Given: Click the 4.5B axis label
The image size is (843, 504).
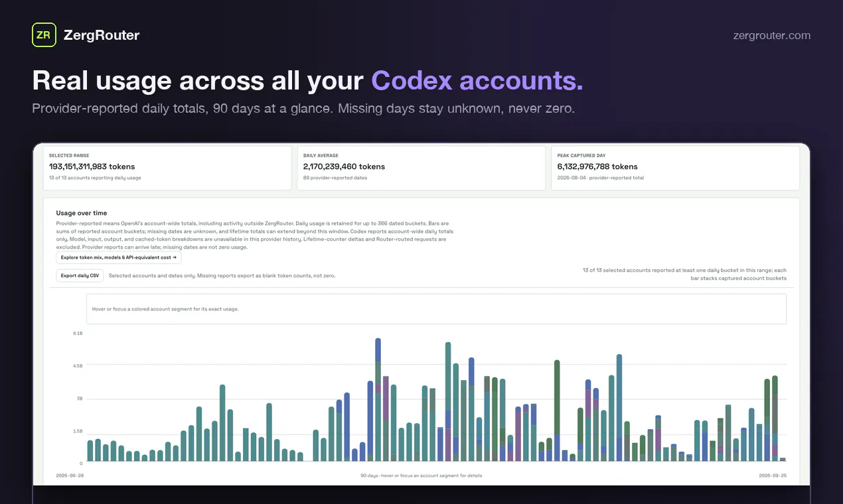Looking at the screenshot, I should coord(78,365).
